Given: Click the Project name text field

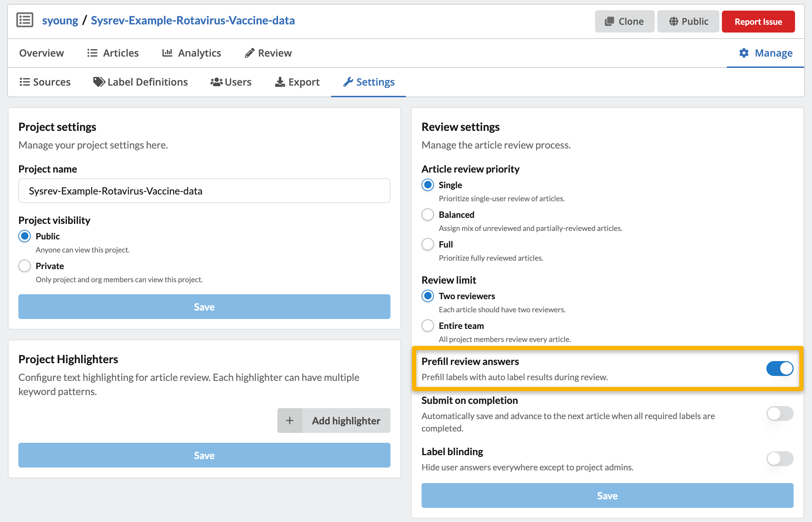Looking at the screenshot, I should click(x=204, y=191).
